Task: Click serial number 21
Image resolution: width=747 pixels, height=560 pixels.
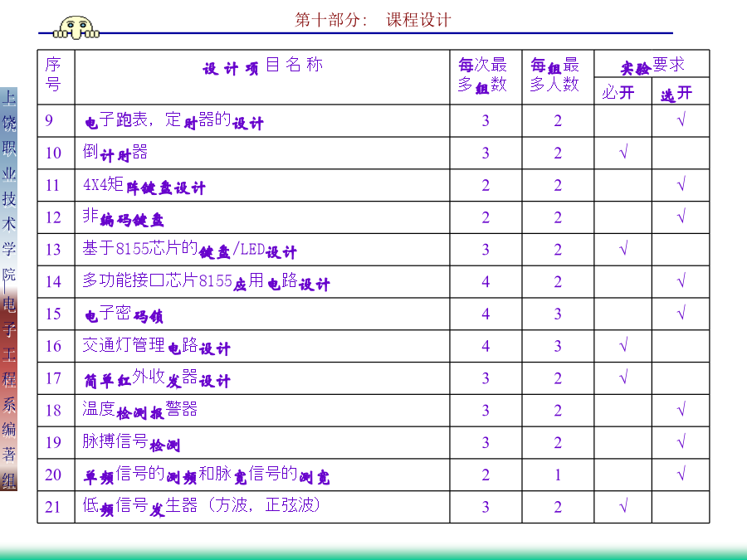Action: [53, 507]
